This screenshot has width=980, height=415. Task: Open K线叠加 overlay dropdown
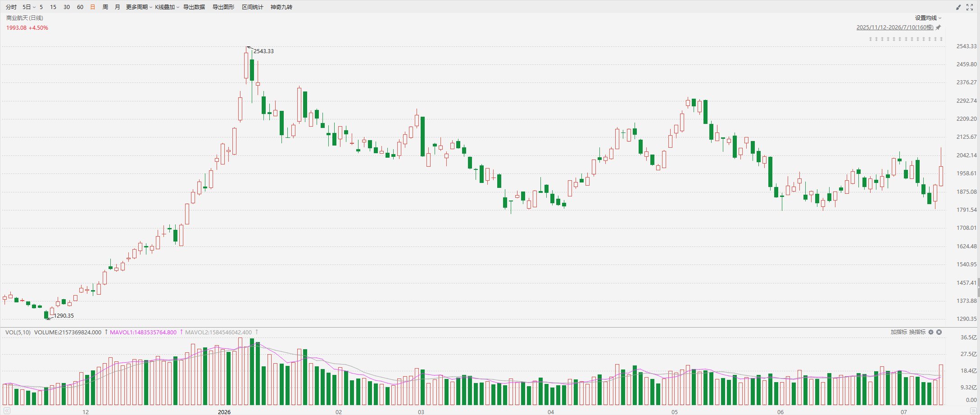(x=167, y=7)
